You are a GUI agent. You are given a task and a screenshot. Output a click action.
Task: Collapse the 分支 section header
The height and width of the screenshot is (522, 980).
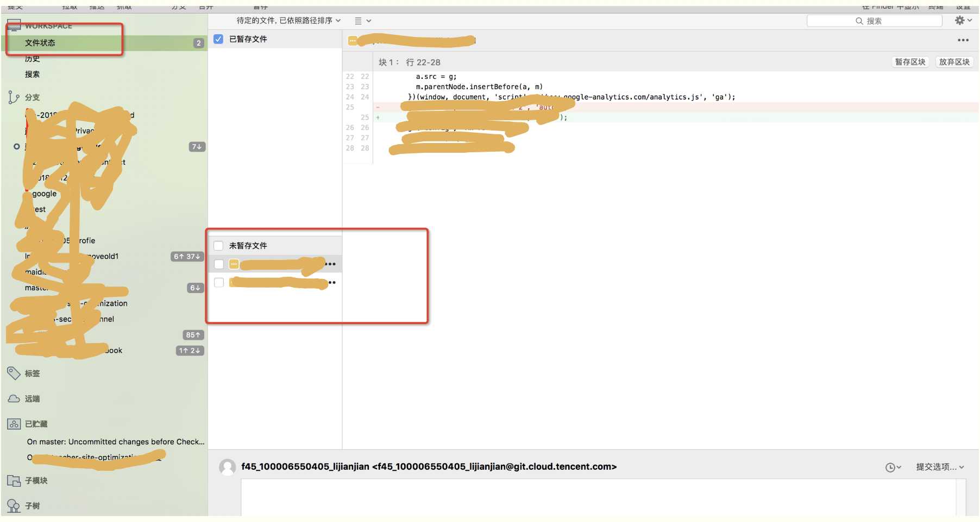(32, 97)
